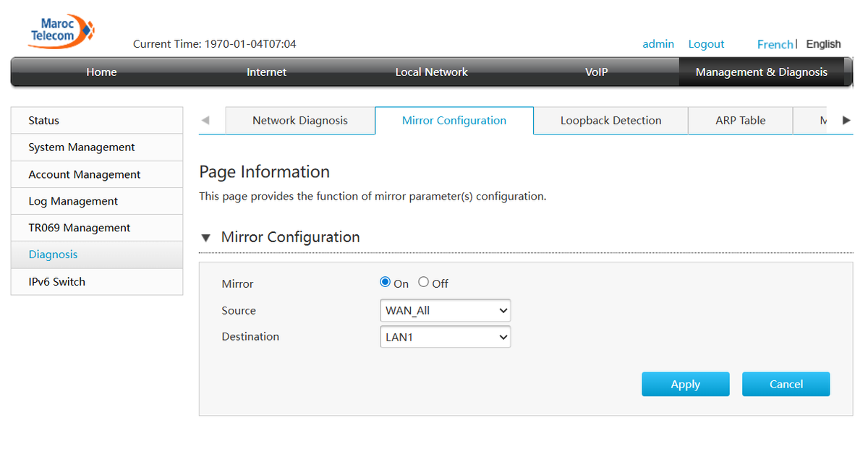Click the Mirror Configuration section heading
This screenshot has width=868, height=449.
click(x=290, y=237)
